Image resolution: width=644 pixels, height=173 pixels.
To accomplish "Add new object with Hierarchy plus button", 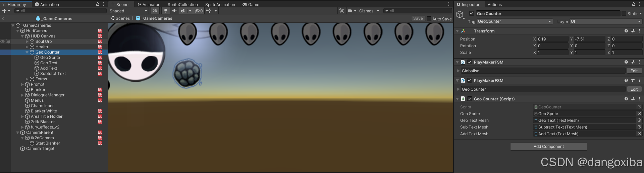I will [x=4, y=11].
